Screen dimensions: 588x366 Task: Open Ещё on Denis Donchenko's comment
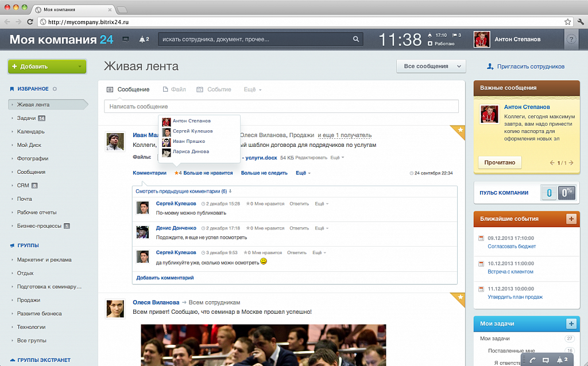tap(322, 228)
